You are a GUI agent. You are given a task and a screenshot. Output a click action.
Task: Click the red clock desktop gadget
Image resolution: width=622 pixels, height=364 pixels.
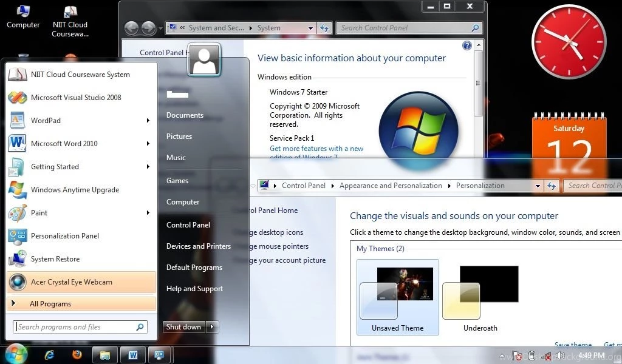(x=569, y=42)
